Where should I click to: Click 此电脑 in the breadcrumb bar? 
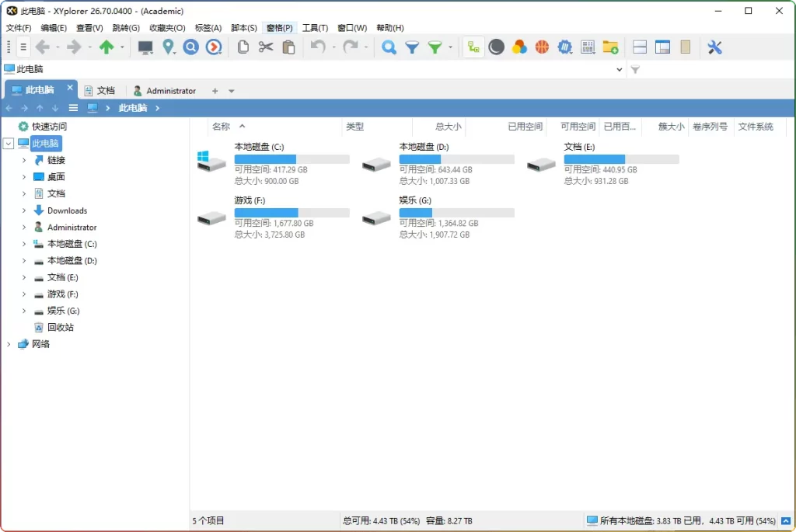click(132, 108)
